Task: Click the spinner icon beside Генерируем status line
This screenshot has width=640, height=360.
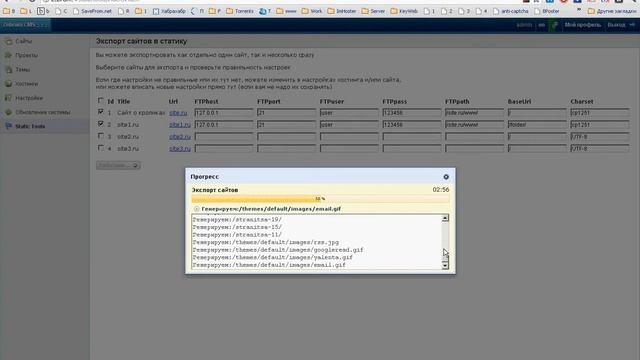Action: 196,209
